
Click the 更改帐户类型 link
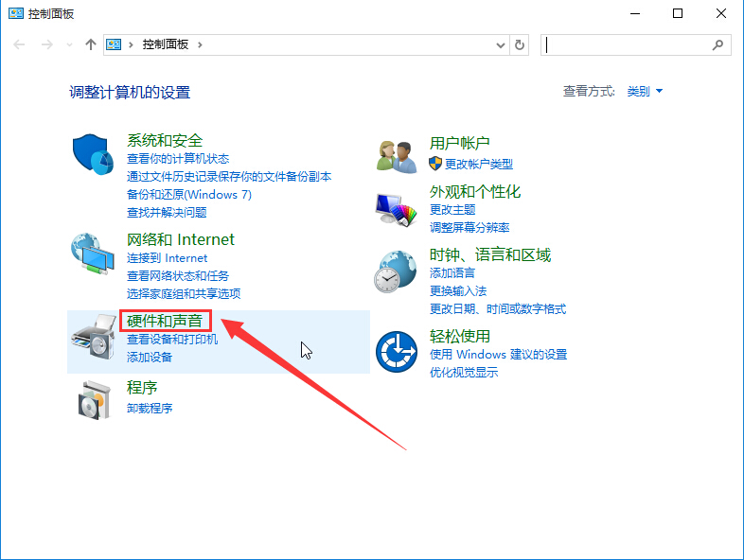[478, 164]
